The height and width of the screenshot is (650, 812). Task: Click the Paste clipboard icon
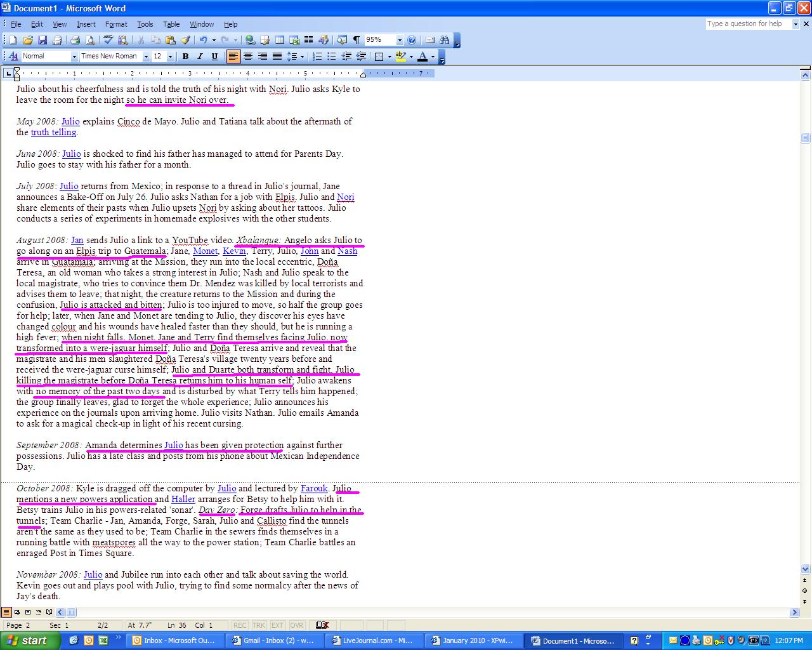(x=171, y=40)
